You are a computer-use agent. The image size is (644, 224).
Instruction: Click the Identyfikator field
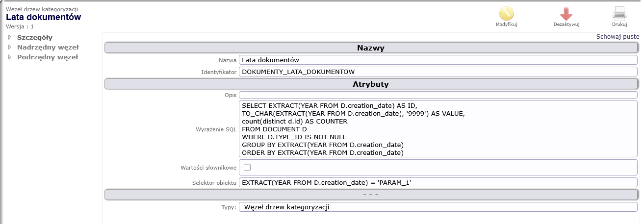pyautogui.click(x=438, y=72)
